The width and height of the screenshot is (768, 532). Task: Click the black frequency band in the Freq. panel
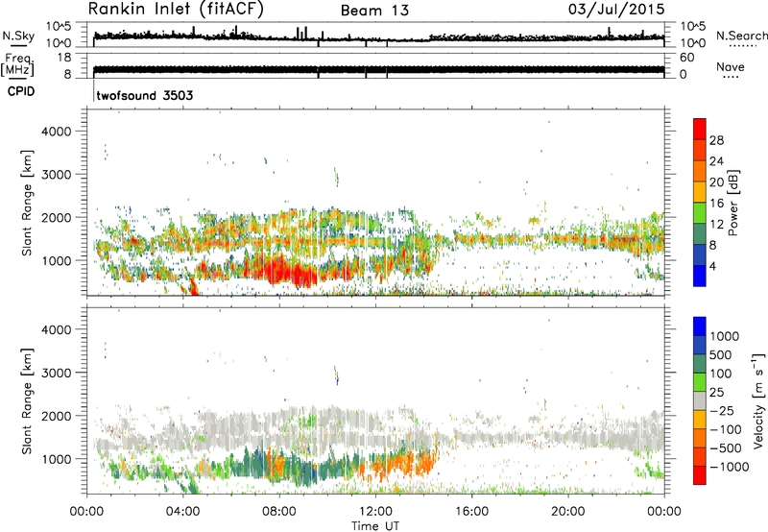click(378, 69)
